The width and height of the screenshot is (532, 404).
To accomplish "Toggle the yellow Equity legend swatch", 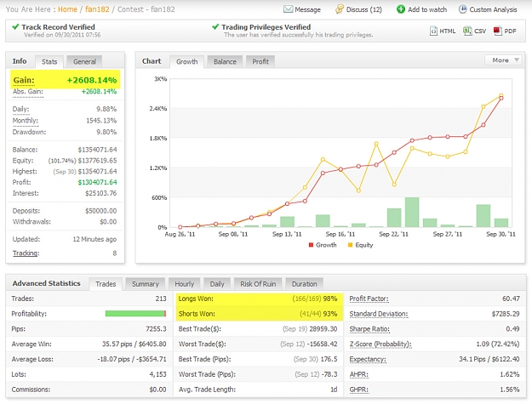I will 351,245.
